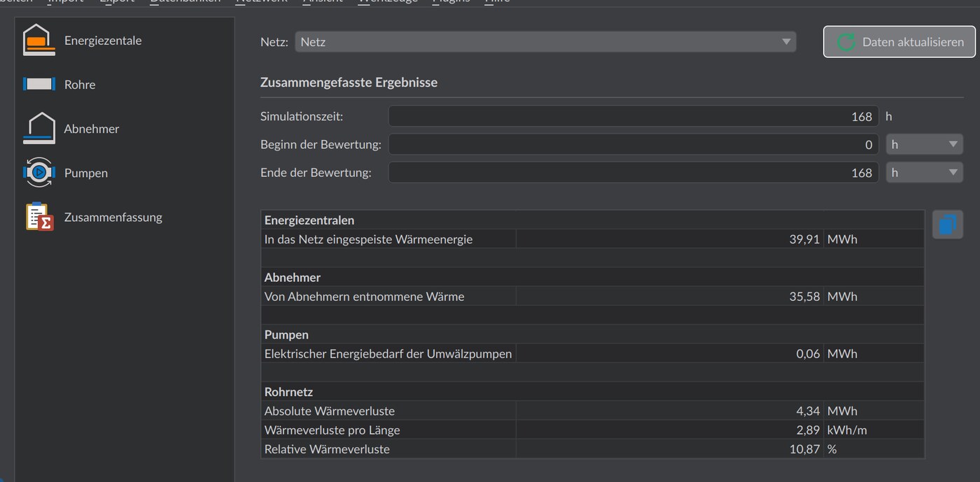The image size is (980, 482).
Task: Select the 4,34 value cell
Action: (670, 411)
